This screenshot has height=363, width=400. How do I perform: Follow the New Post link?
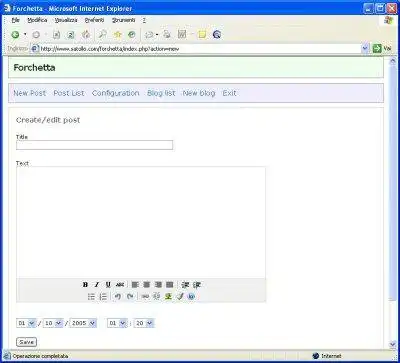(x=30, y=93)
